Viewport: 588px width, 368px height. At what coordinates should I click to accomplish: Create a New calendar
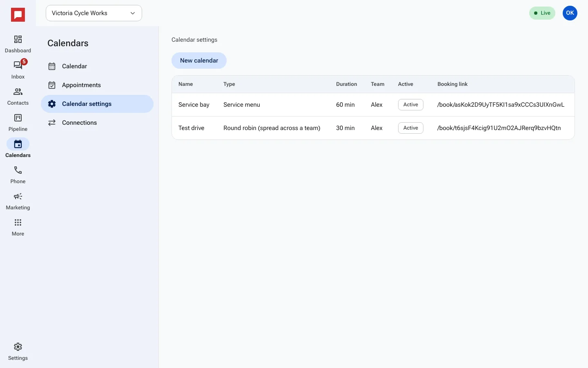[199, 61]
